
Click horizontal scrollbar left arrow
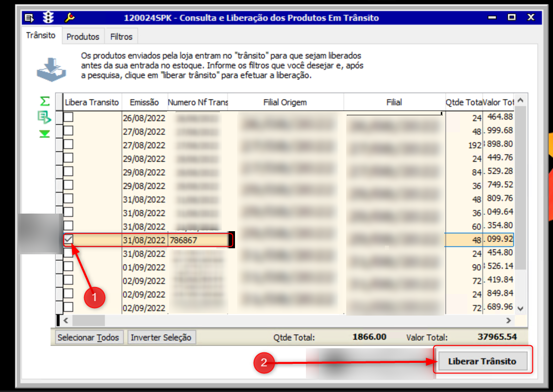click(x=66, y=321)
